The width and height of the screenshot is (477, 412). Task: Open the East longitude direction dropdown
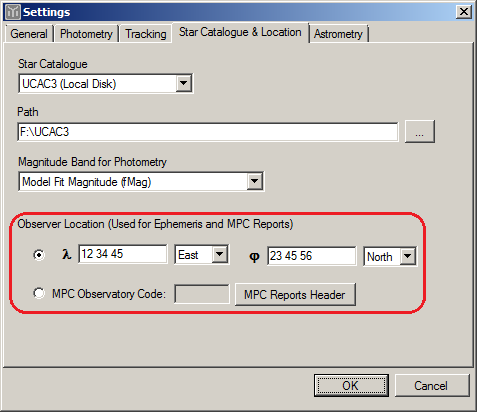(x=219, y=254)
